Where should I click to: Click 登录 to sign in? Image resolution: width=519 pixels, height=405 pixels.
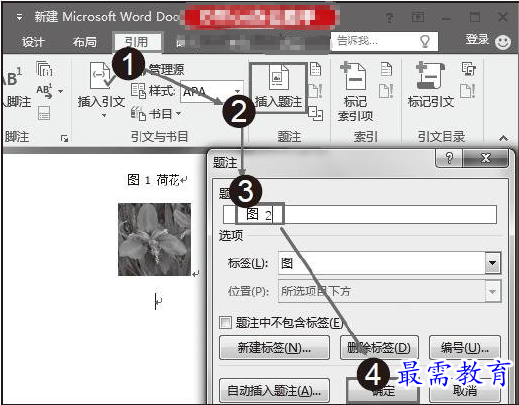tap(477, 39)
